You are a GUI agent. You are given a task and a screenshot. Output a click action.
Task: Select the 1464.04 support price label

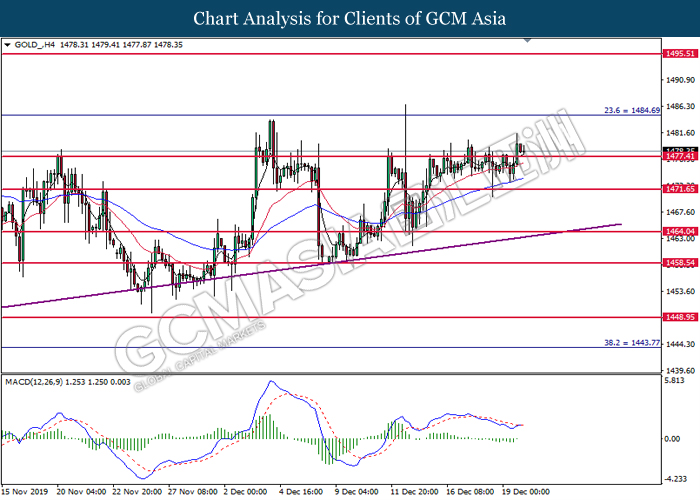click(680, 231)
